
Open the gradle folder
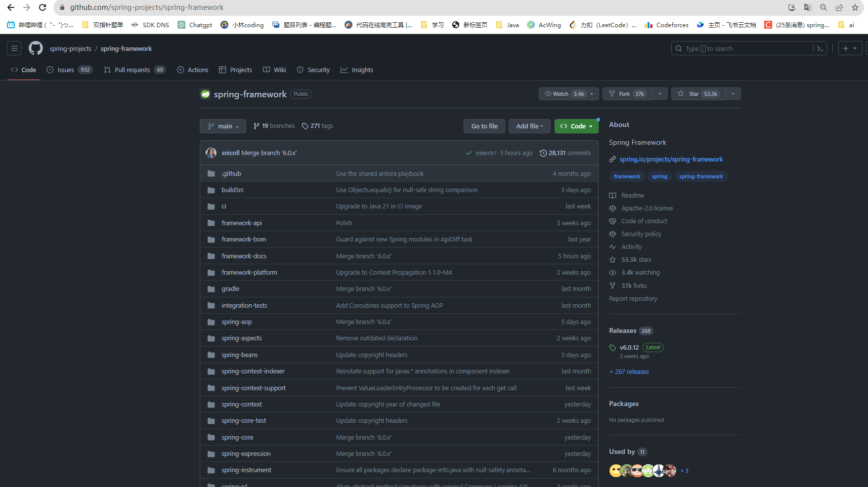click(230, 289)
